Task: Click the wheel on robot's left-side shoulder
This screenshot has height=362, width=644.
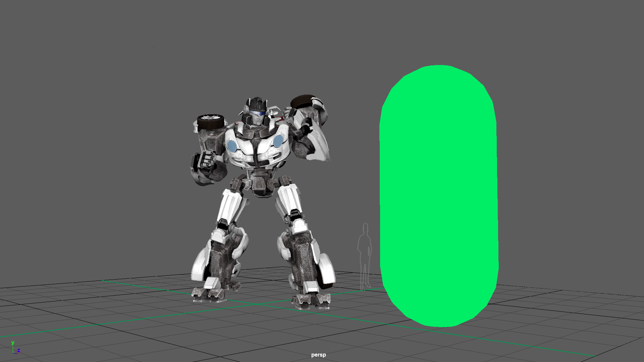Action: coord(210,122)
